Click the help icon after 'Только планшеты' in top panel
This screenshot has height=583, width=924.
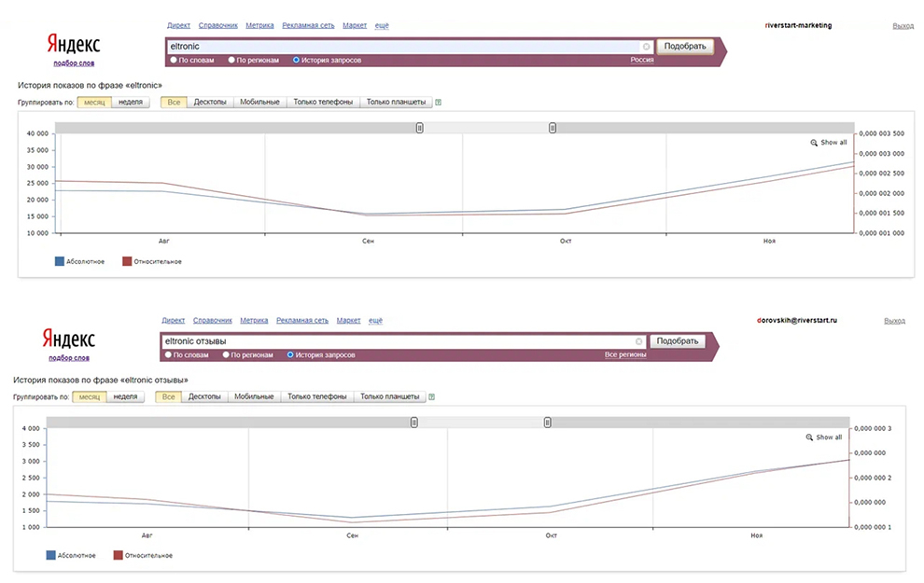click(438, 103)
